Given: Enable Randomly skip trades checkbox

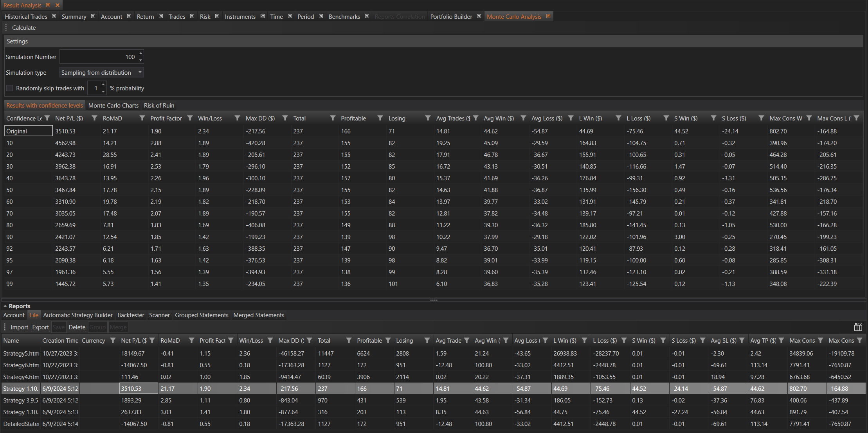Looking at the screenshot, I should pos(10,88).
